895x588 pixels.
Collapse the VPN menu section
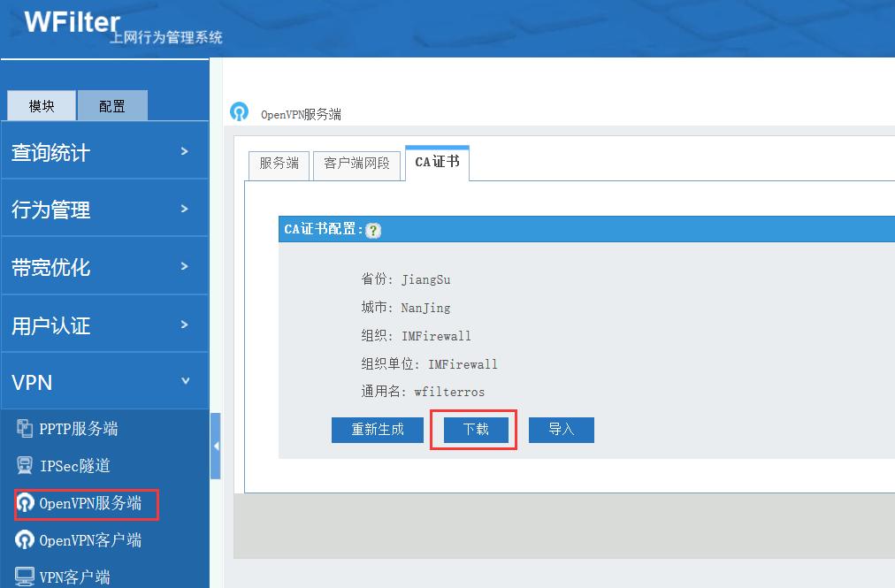point(104,382)
